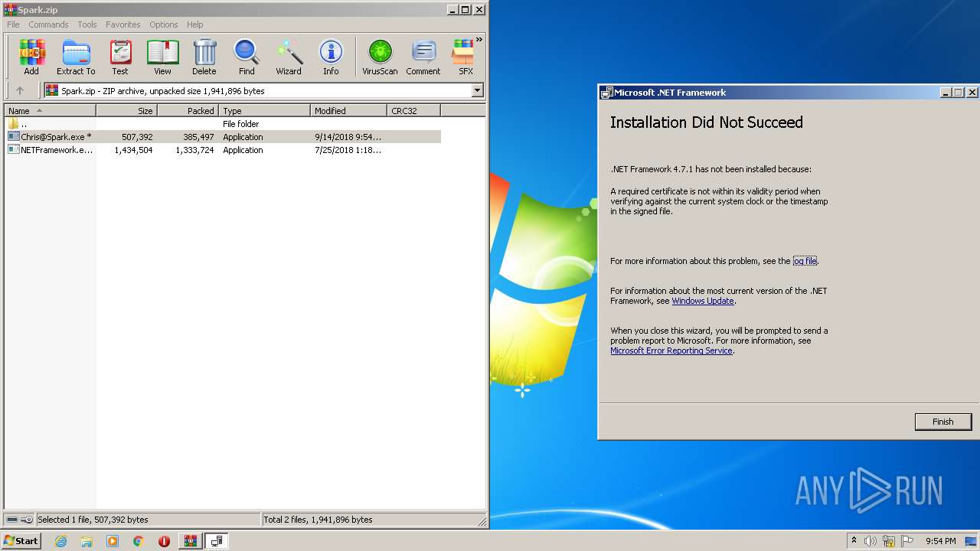The height and width of the screenshot is (551, 980).
Task: Click the Windows Start button
Action: (21, 541)
